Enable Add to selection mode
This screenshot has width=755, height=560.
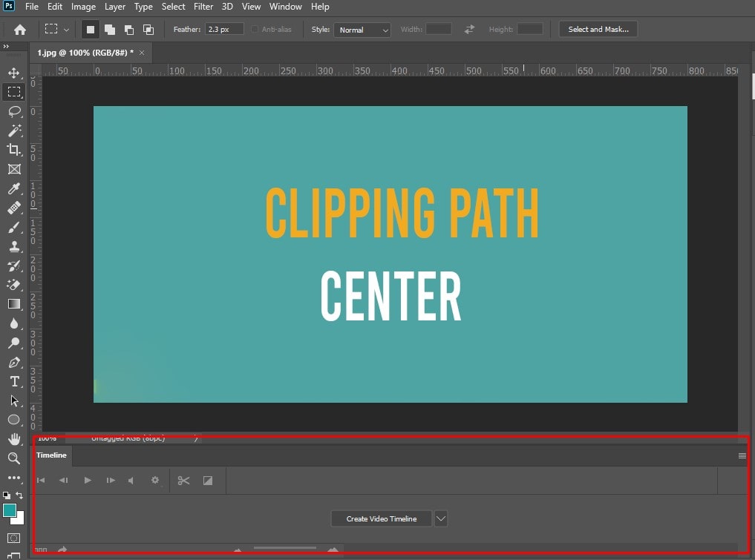click(x=110, y=30)
